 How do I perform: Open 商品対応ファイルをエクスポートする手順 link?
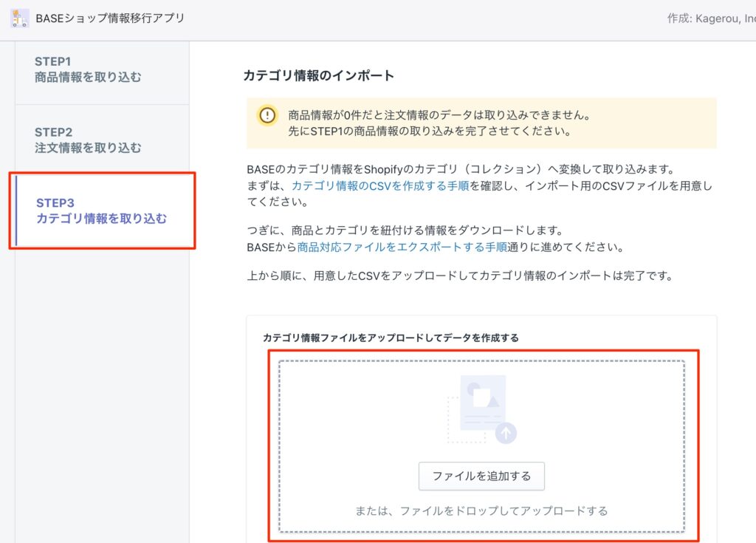402,247
